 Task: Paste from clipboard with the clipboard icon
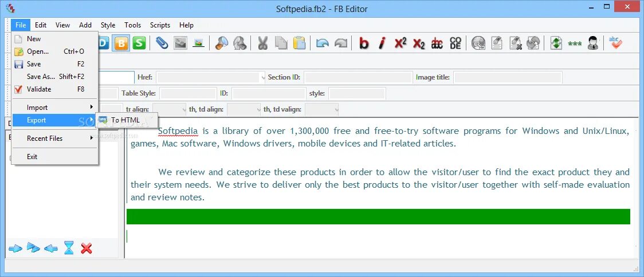(299, 43)
